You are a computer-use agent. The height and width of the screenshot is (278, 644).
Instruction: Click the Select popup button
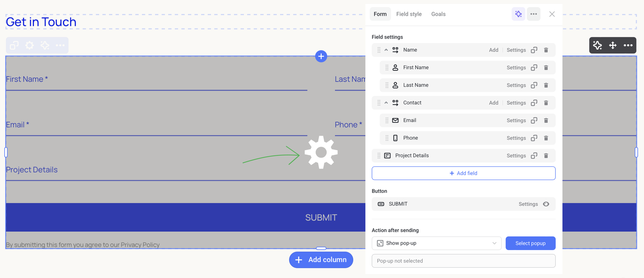tap(530, 243)
